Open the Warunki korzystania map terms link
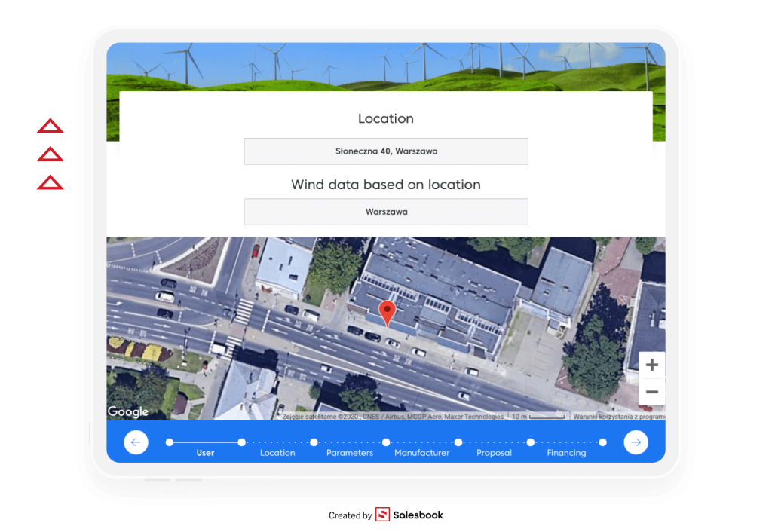Viewport: 772px width, 532px height. pos(619,417)
